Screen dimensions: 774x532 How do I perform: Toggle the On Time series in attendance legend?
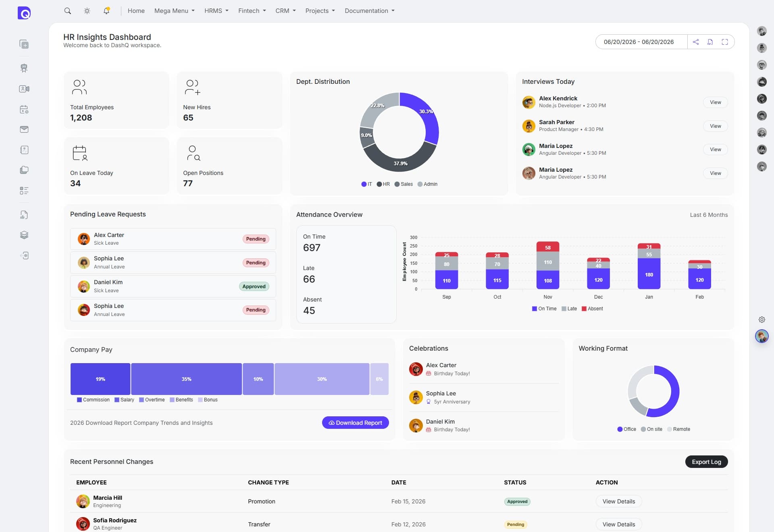544,309
